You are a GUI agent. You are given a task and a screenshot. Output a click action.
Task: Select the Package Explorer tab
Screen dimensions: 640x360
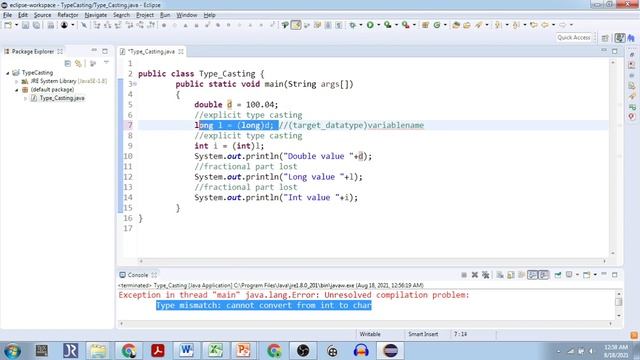[33, 51]
